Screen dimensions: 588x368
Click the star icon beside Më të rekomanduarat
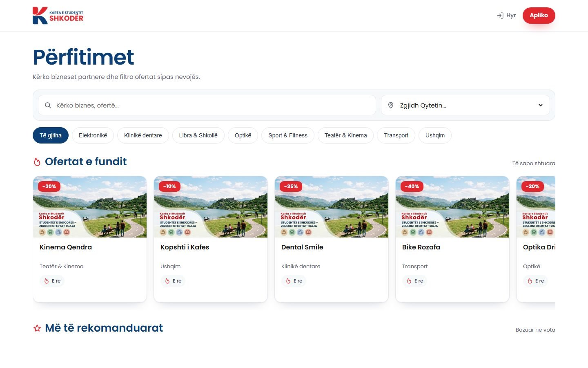pos(37,328)
